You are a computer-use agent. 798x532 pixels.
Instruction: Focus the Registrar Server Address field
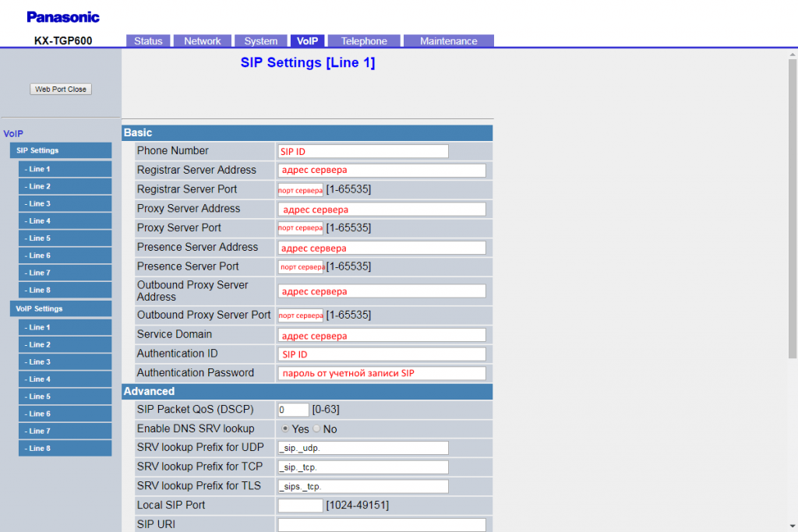coord(382,171)
